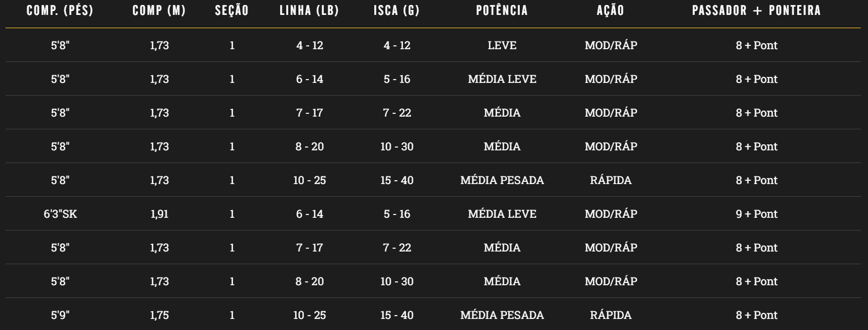Click the 4 - 12 lure weight cell
The width and height of the screenshot is (868, 330).
point(397,45)
